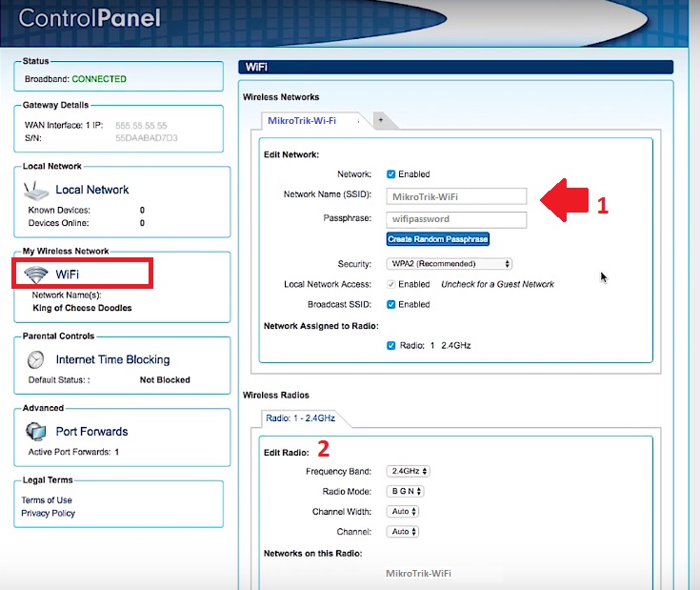Click the Devices Online count row
Image resolution: width=700 pixels, height=590 pixels.
pyautogui.click(x=86, y=223)
